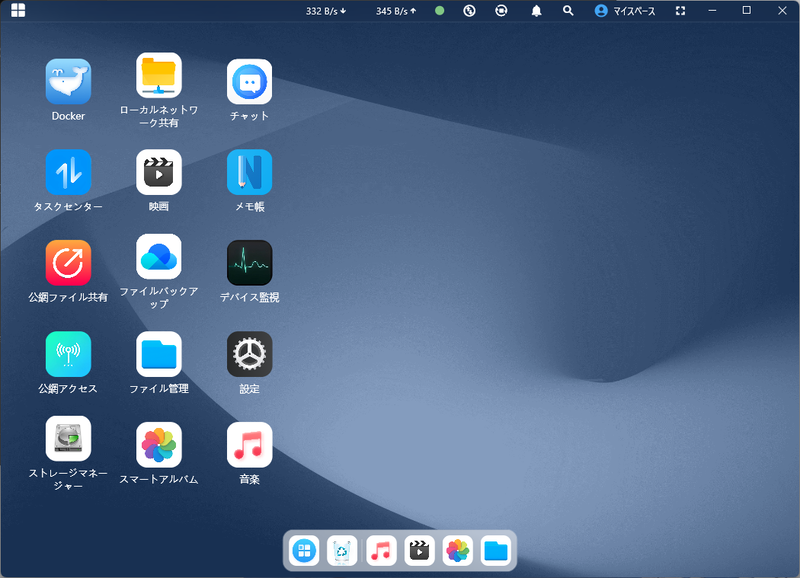The width and height of the screenshot is (800, 578).
Task: Open 公網アクセス app
Action: (68, 354)
